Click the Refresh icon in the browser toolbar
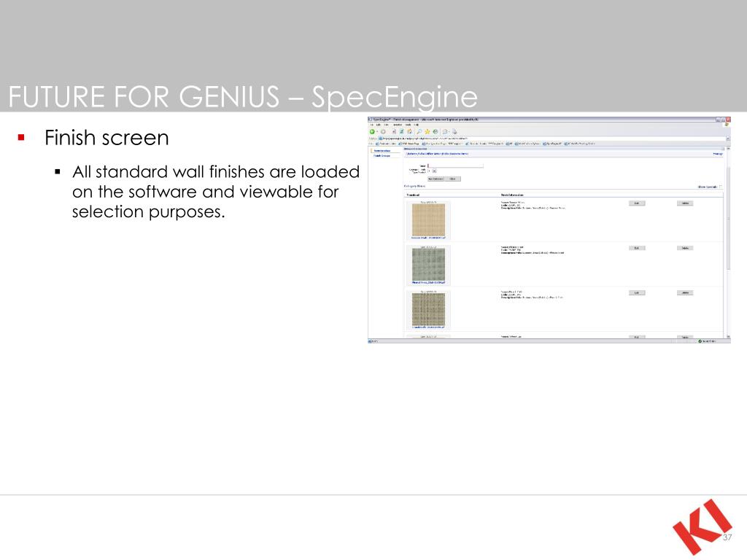Image resolution: width=747 pixels, height=560 pixels. pos(402,132)
